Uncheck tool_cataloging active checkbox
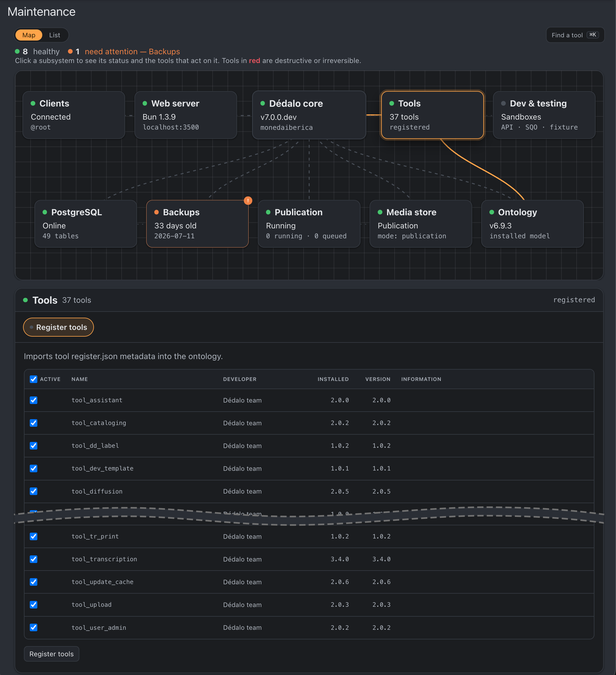This screenshot has width=616, height=675. point(34,423)
